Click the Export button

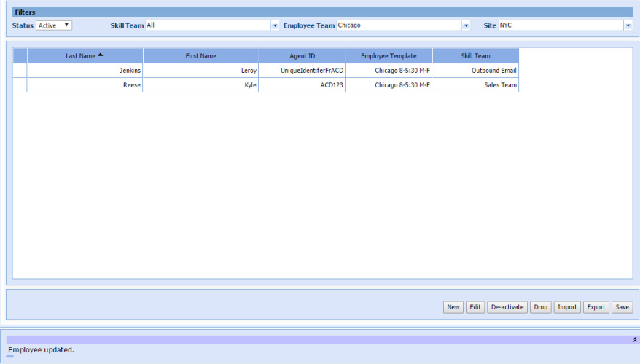596,307
